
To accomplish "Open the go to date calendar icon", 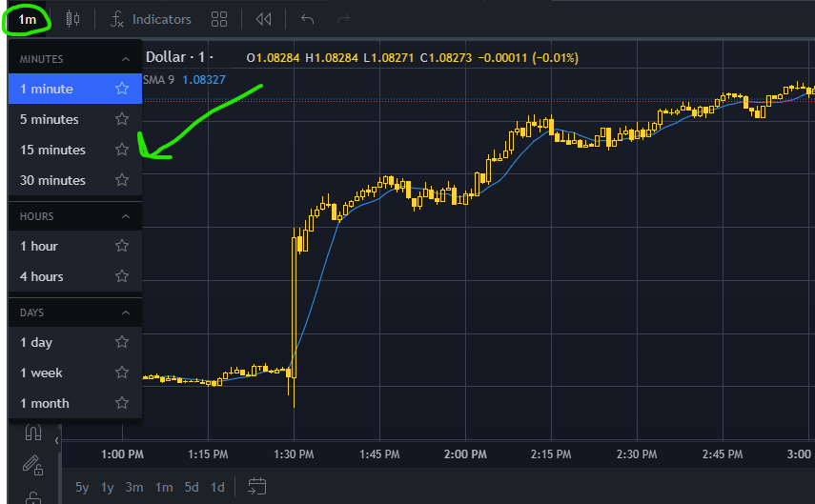I will tap(256, 487).
